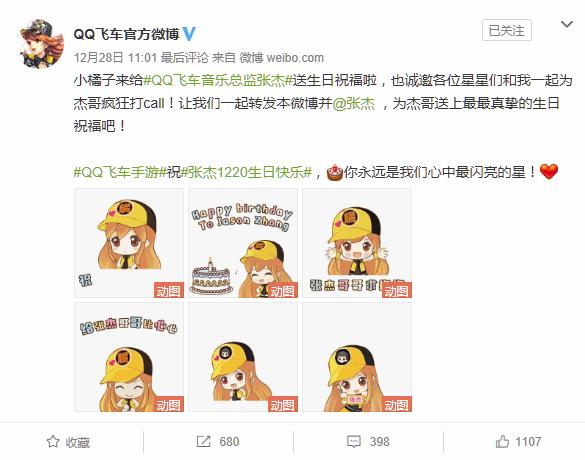585x460 pixels.
Task: Click the 12月28日 11:01 timestamp
Action: coord(115,57)
